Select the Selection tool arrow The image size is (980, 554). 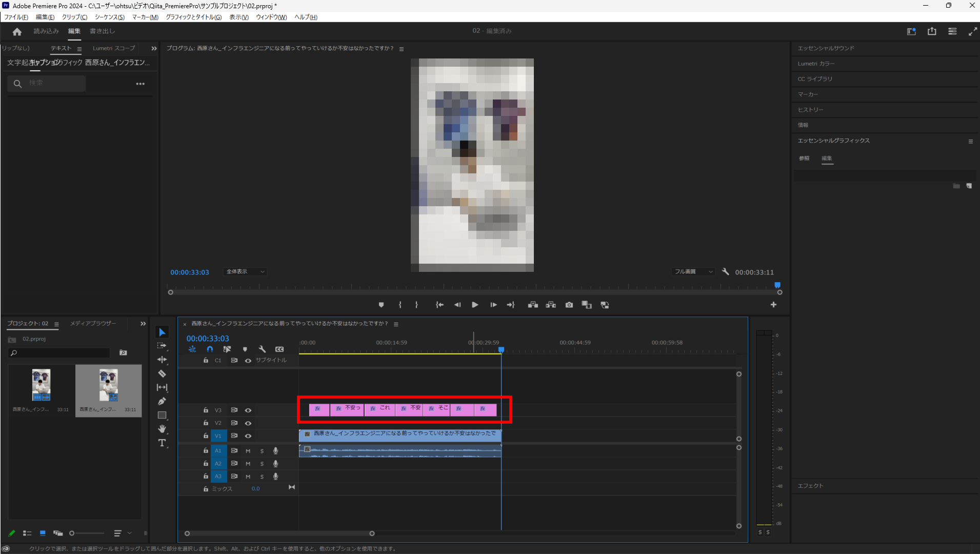[x=162, y=332]
